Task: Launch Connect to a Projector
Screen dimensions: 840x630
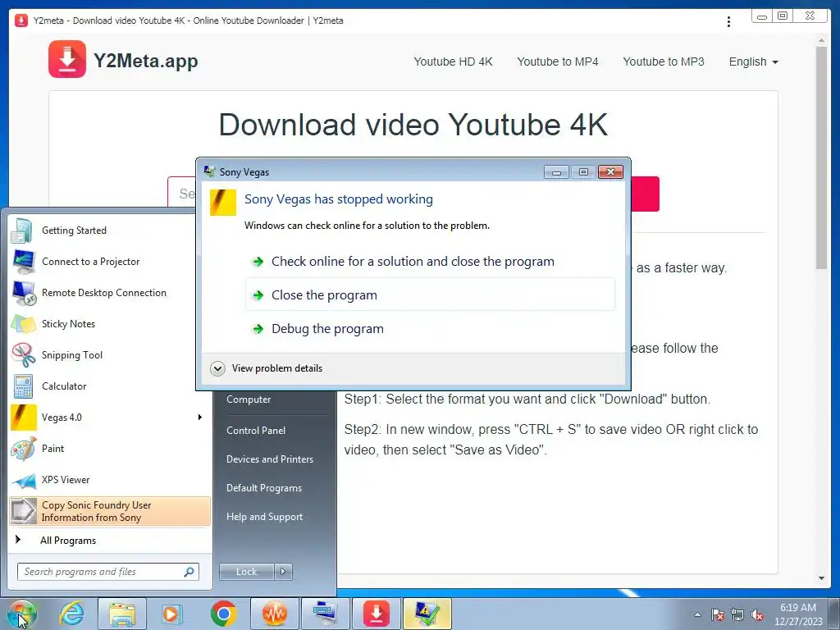Action: point(109,262)
